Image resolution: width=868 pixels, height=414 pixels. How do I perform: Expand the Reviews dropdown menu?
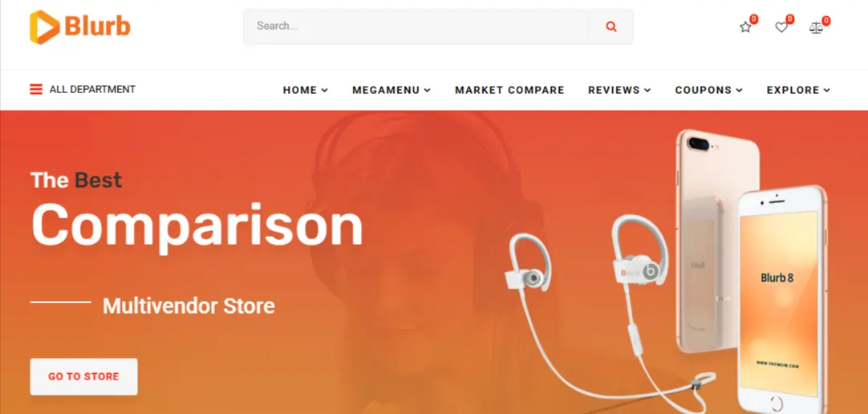click(619, 90)
